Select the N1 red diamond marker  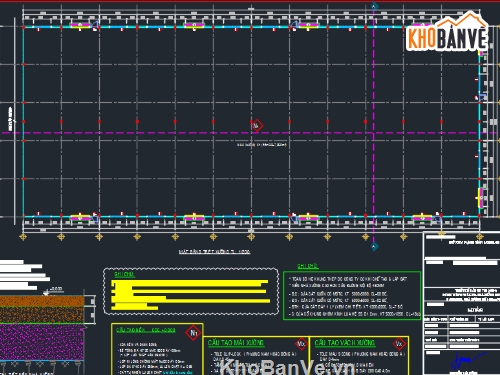(x=194, y=333)
